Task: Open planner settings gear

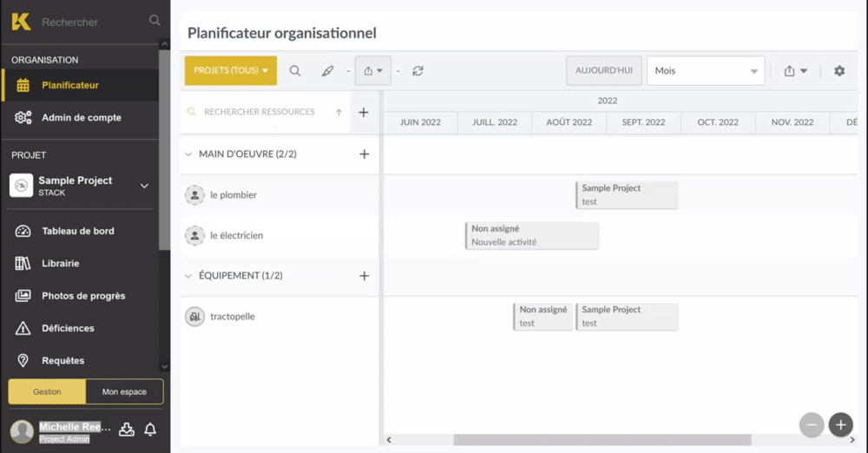Action: 839,71
